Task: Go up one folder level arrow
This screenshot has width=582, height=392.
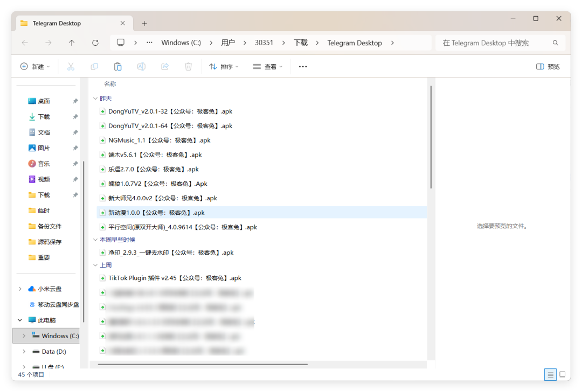Action: click(x=72, y=43)
